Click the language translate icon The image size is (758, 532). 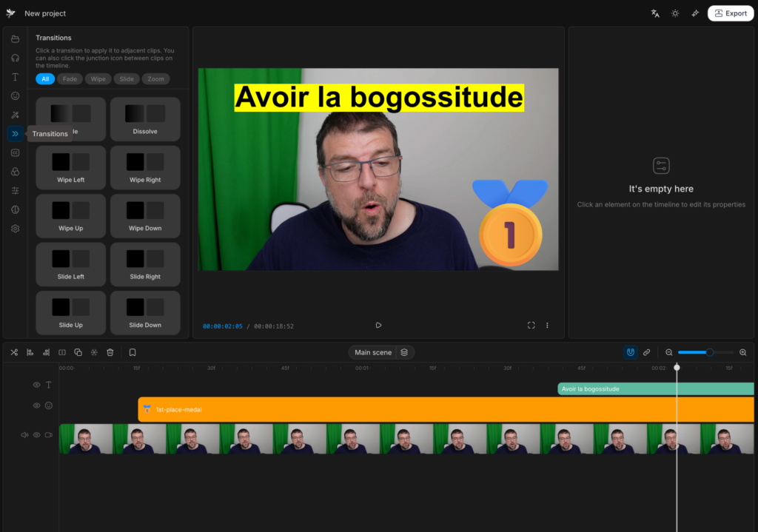(x=655, y=13)
